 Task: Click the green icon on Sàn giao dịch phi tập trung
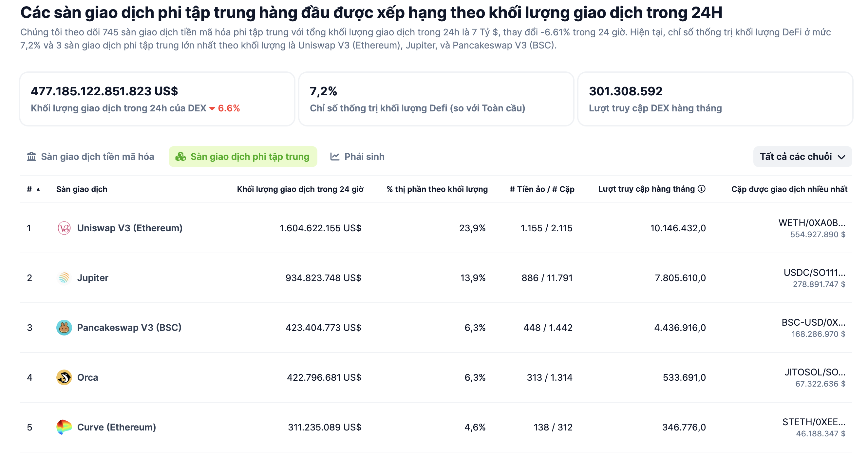point(181,156)
